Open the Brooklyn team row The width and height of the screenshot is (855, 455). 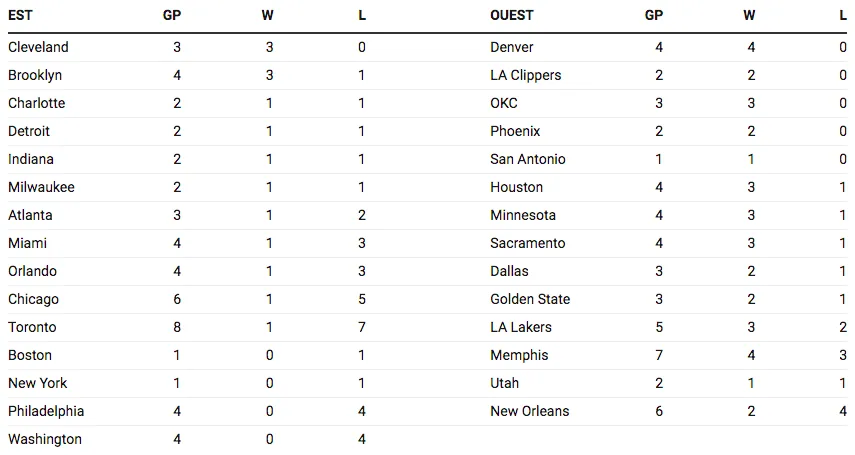click(x=35, y=75)
